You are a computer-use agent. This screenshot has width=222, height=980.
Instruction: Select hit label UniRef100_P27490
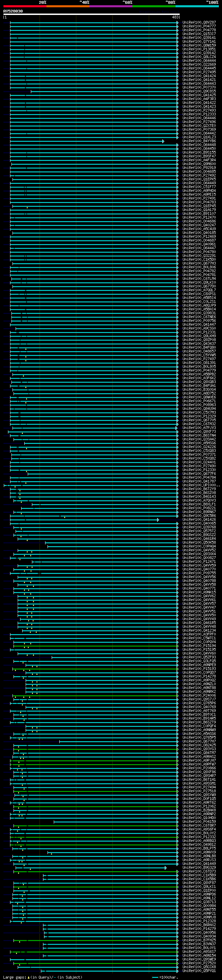199,466
